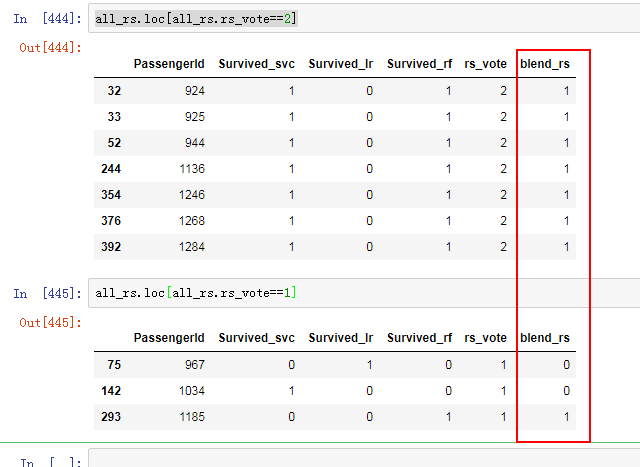
Task: Click rs_vote header in second table
Action: [x=485, y=338]
